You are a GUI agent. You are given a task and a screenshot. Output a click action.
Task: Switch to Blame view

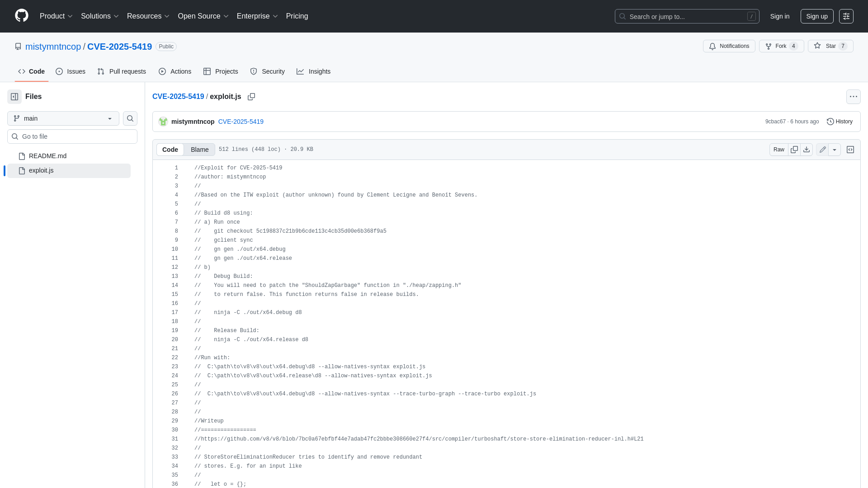[x=199, y=150]
